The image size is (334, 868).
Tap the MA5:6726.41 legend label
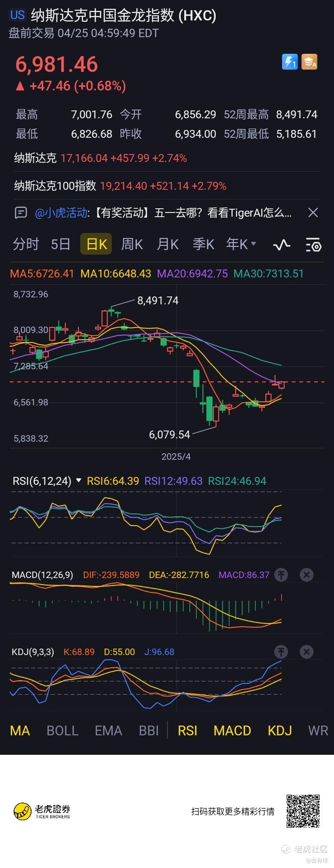coord(42,274)
